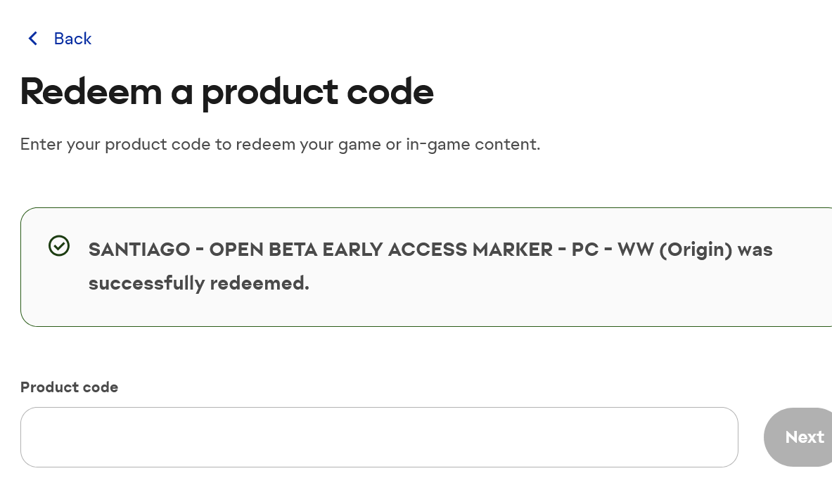Click "Enter your product code" instruction text
This screenshot has width=832, height=504.
point(115,144)
